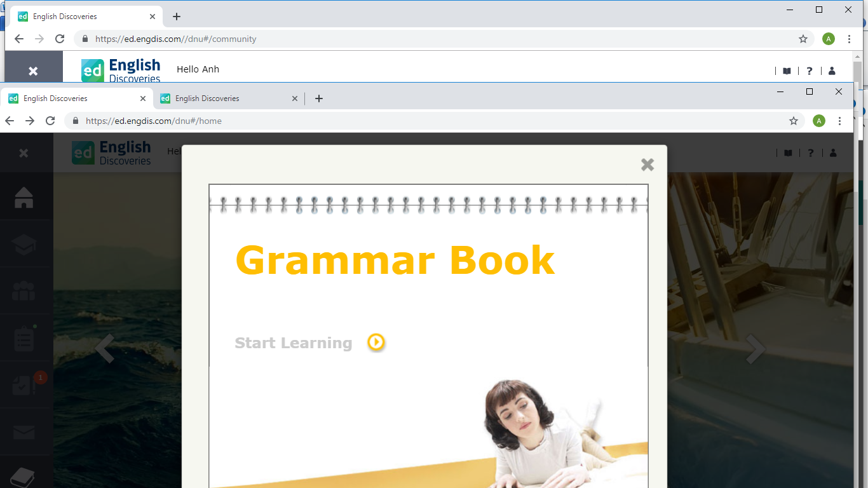Close the first tab in front window
The width and height of the screenshot is (868, 488).
click(143, 98)
